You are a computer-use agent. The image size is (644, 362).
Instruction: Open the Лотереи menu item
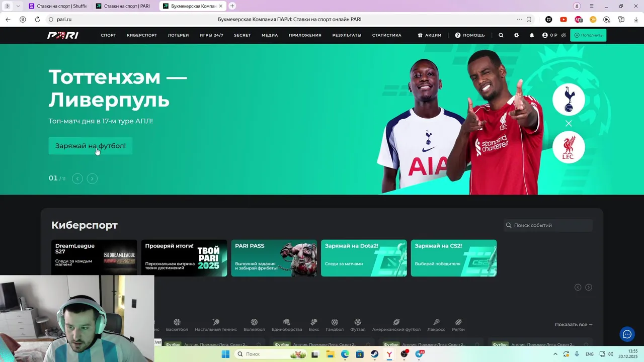(x=178, y=35)
